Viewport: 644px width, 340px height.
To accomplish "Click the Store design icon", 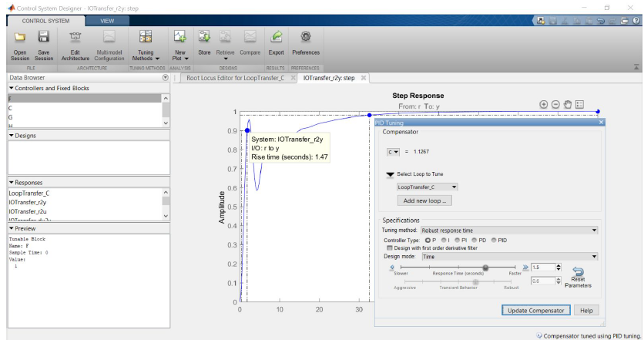I will 204,37.
